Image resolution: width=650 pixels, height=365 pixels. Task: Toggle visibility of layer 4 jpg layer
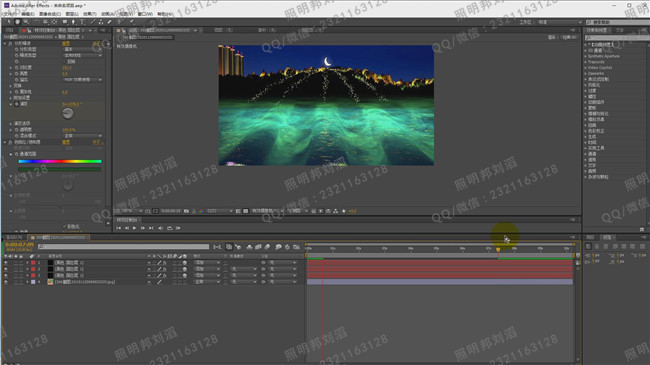coord(6,282)
